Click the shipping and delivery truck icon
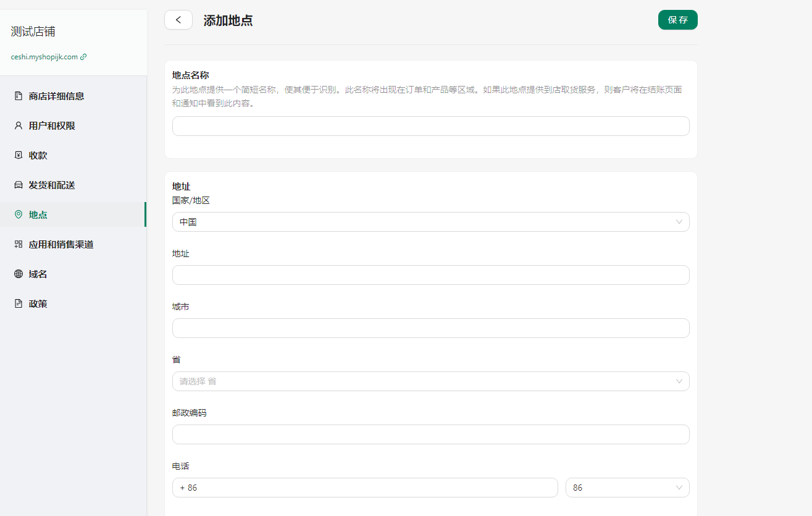812x516 pixels. click(x=19, y=185)
